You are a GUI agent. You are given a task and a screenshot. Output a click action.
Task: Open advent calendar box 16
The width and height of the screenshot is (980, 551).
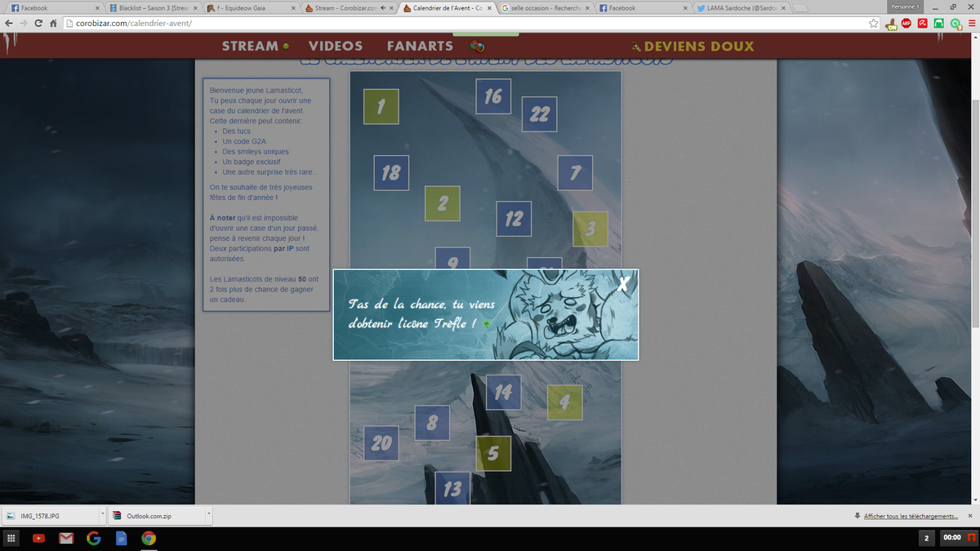pyautogui.click(x=493, y=96)
